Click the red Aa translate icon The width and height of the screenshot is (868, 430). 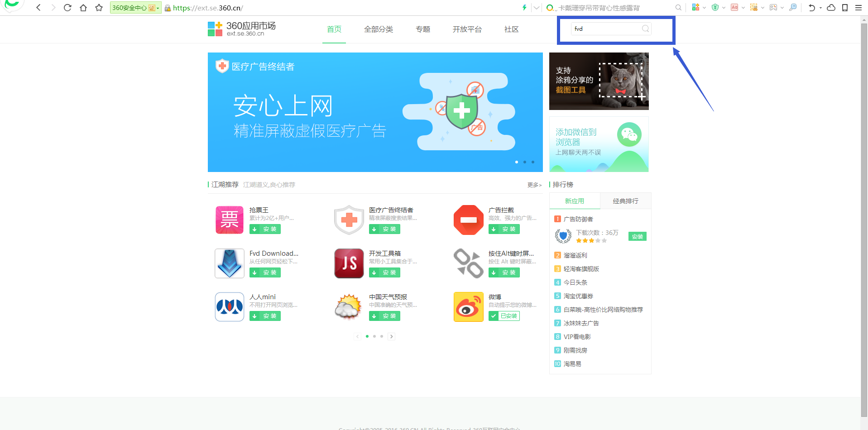tap(734, 8)
